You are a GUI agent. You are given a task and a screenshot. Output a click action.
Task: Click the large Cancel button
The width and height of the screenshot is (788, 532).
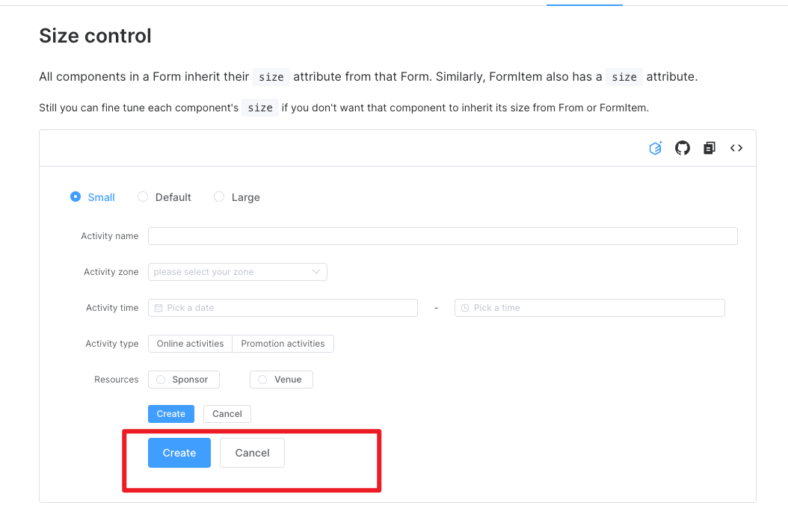pyautogui.click(x=252, y=453)
